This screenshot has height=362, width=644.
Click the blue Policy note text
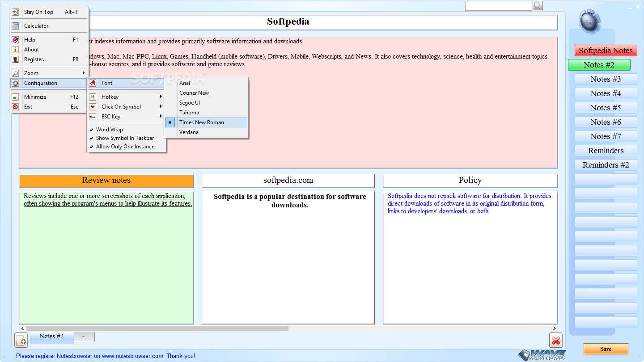[469, 203]
